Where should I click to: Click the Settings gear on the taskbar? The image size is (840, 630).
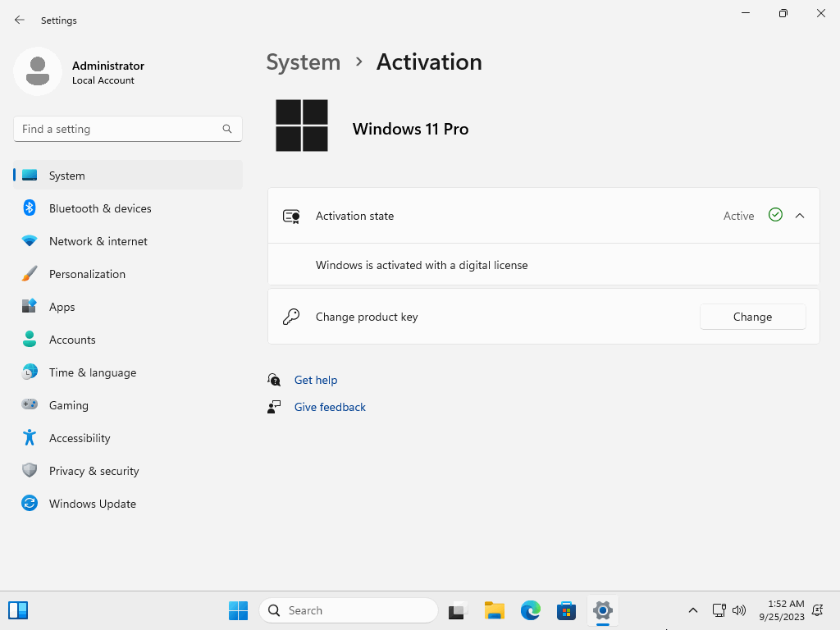pyautogui.click(x=603, y=610)
